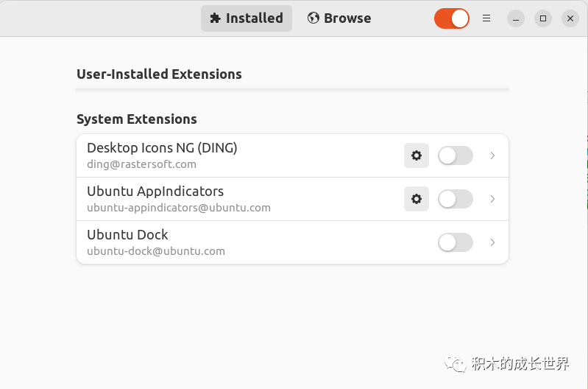The width and height of the screenshot is (588, 389).
Task: Select the Ubuntu AppIndicators title text
Action: (x=155, y=192)
